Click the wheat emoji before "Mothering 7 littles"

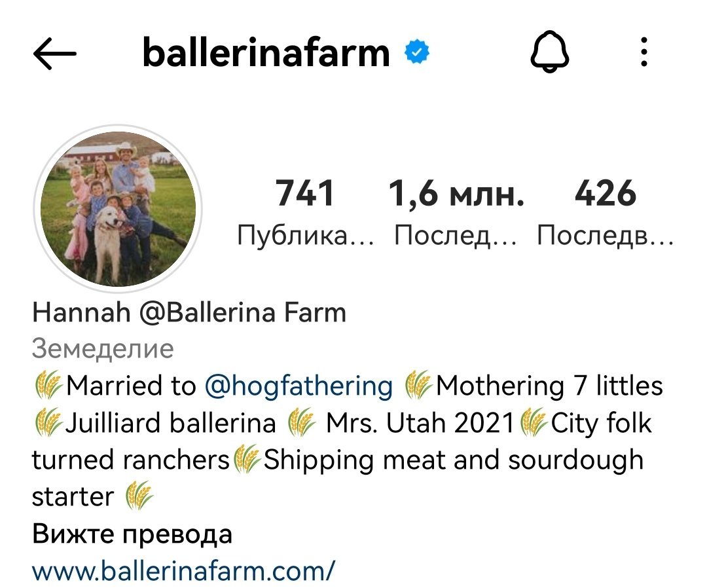tap(418, 386)
